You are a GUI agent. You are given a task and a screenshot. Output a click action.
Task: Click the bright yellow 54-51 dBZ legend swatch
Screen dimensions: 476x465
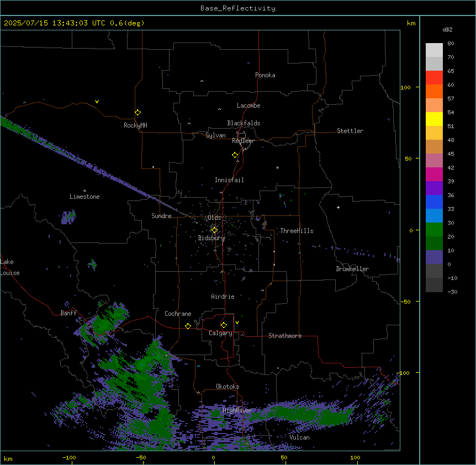point(434,119)
